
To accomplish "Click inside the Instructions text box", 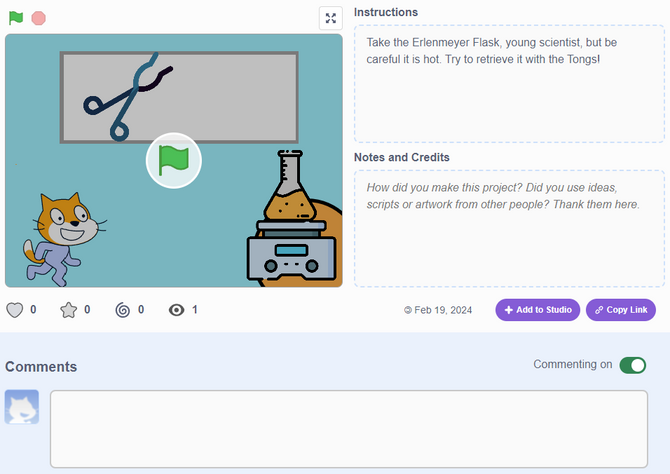I will (x=509, y=84).
